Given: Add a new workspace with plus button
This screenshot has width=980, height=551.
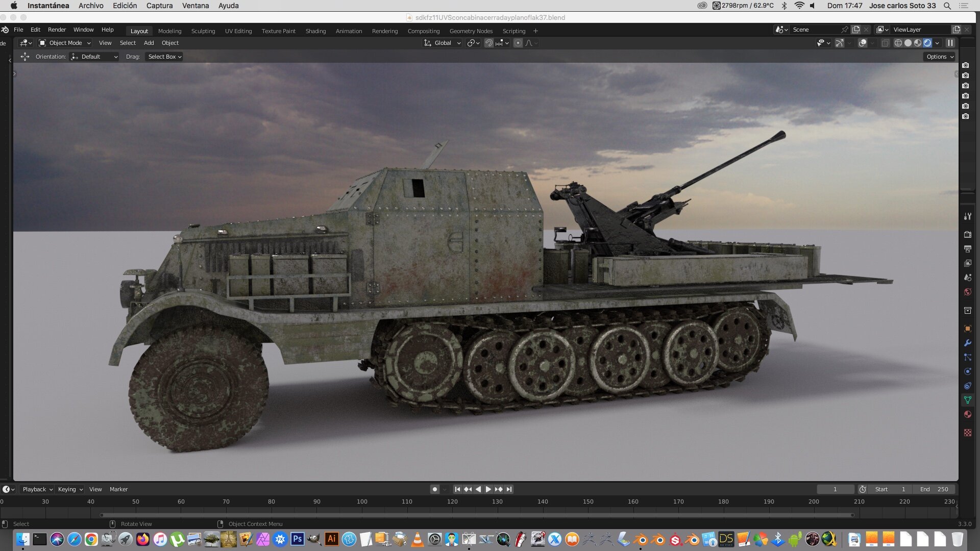Looking at the screenshot, I should [x=535, y=31].
